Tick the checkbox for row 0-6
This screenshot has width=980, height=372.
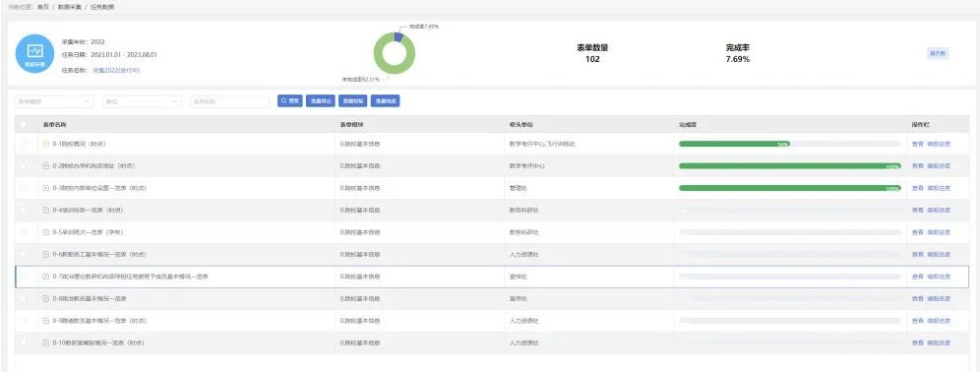[x=24, y=255]
